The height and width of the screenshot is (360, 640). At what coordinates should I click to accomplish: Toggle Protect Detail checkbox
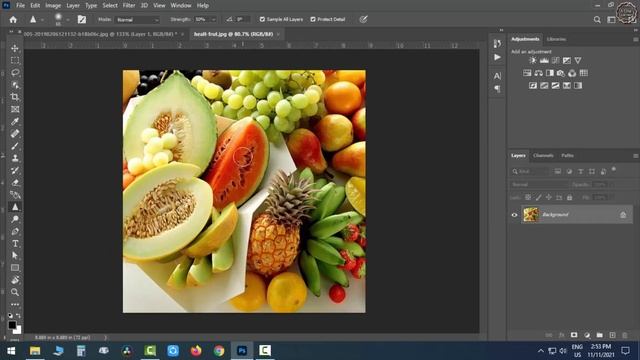tap(313, 19)
